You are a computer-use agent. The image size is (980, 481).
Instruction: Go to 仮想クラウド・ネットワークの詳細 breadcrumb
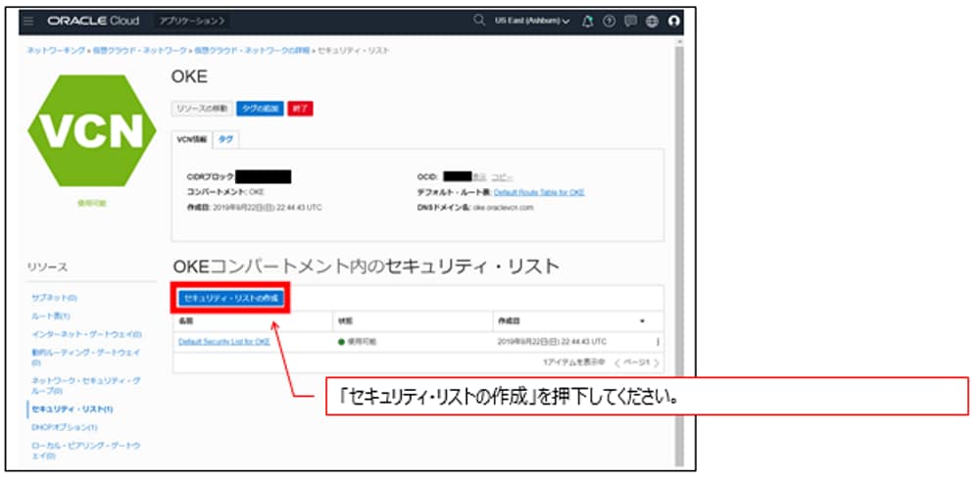[x=251, y=50]
